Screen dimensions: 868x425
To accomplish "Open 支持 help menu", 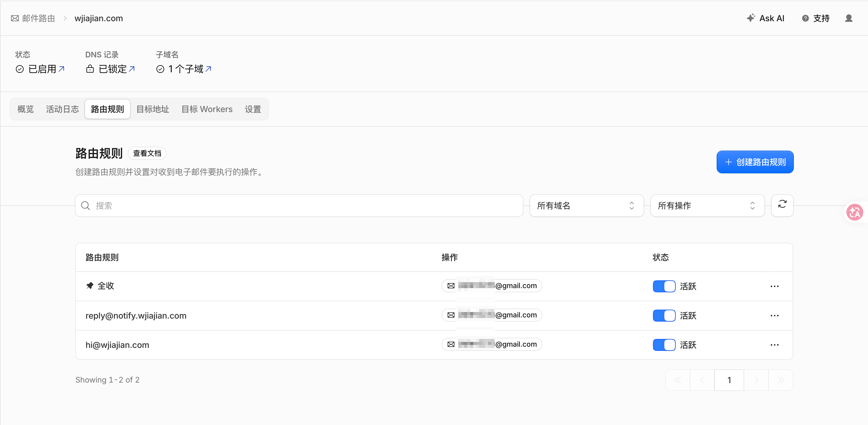I will coord(816,18).
